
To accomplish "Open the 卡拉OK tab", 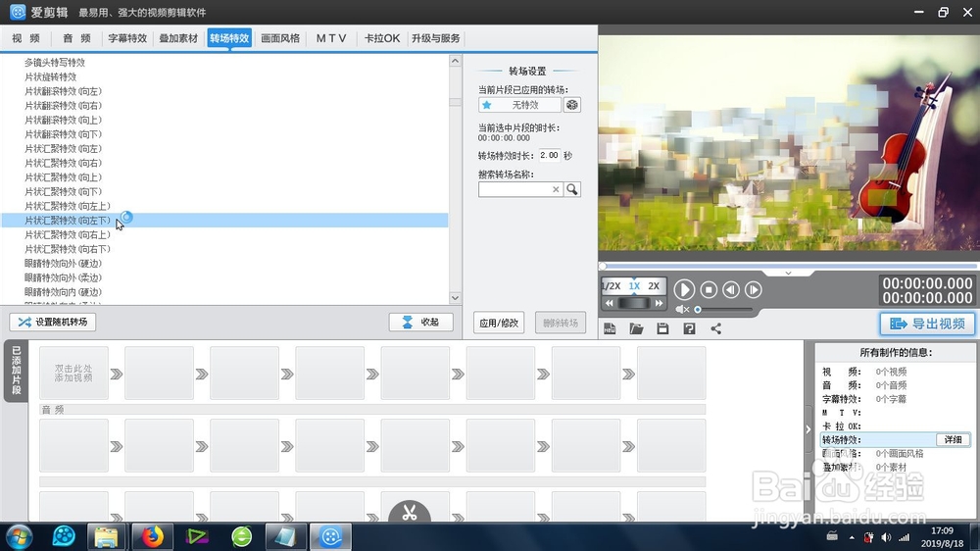I will 382,38.
